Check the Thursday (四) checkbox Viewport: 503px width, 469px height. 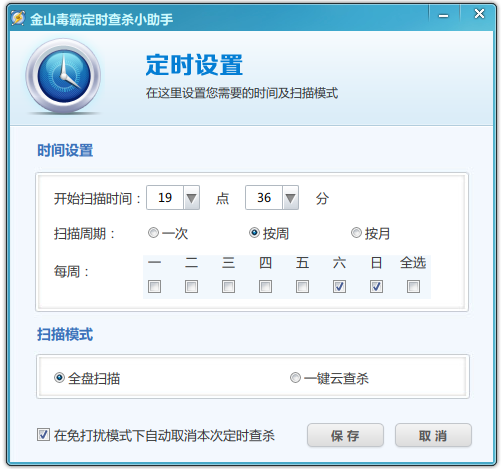(x=265, y=286)
